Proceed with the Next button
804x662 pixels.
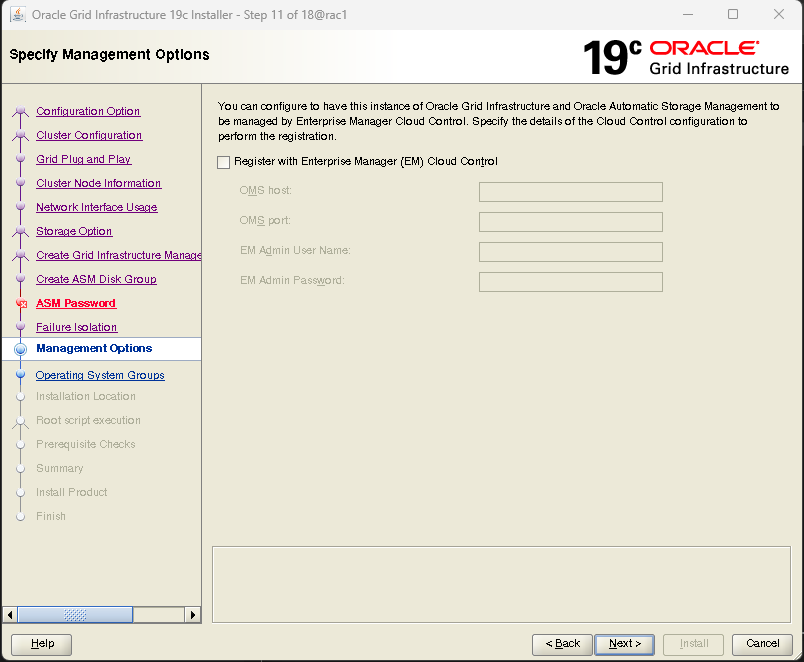click(x=625, y=644)
